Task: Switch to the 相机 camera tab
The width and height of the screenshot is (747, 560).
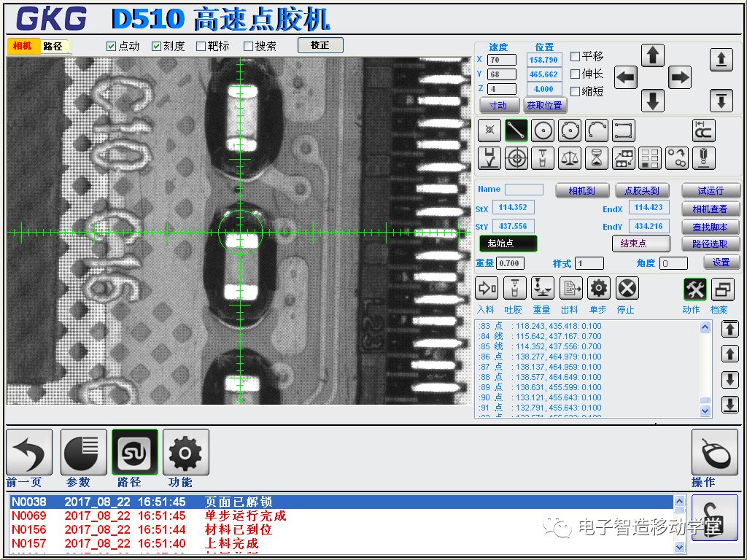Action: (x=23, y=46)
